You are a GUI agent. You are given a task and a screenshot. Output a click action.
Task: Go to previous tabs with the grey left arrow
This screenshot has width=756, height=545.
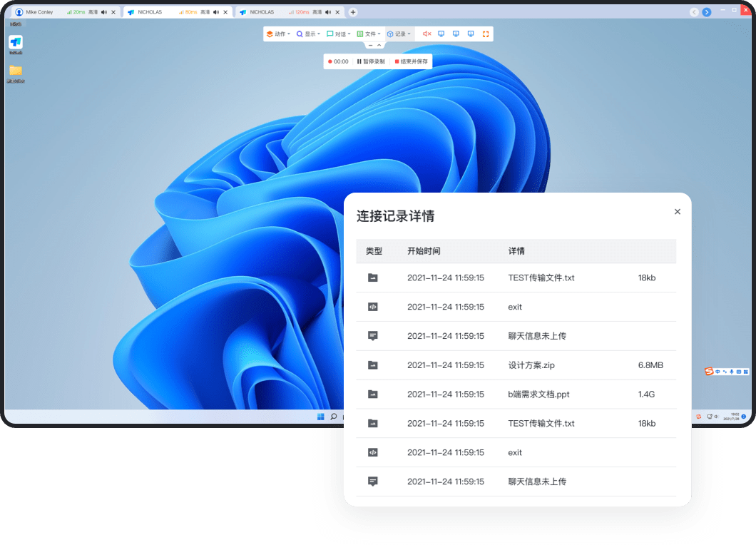pyautogui.click(x=694, y=12)
